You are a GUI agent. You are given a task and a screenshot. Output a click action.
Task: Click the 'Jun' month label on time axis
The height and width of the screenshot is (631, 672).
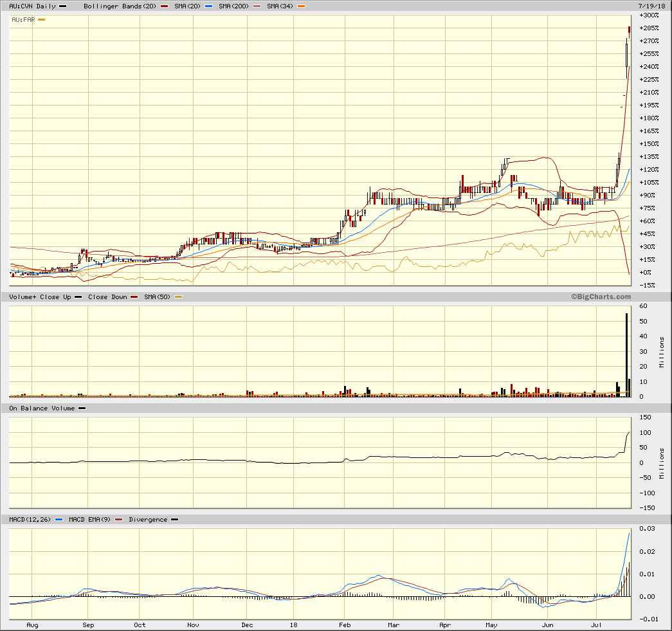click(x=548, y=625)
